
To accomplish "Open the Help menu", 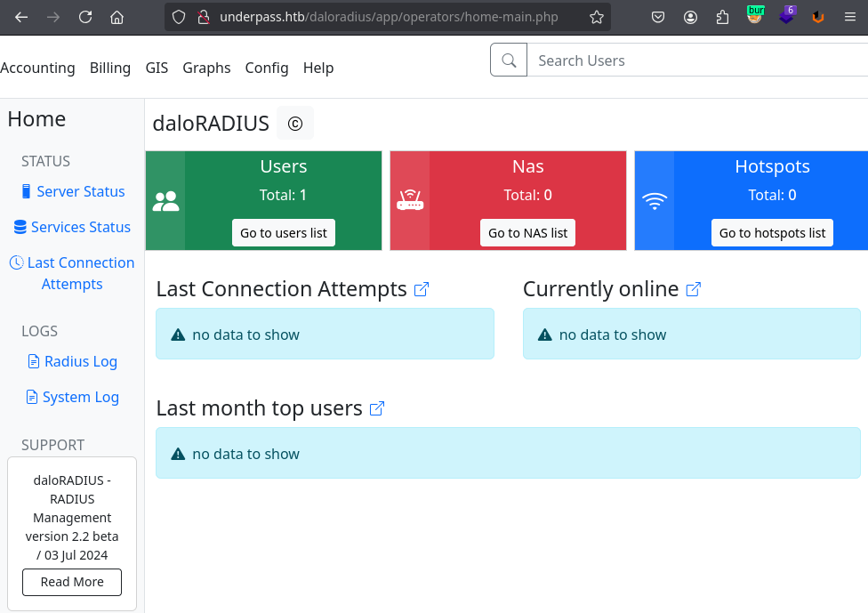I will pyautogui.click(x=318, y=68).
